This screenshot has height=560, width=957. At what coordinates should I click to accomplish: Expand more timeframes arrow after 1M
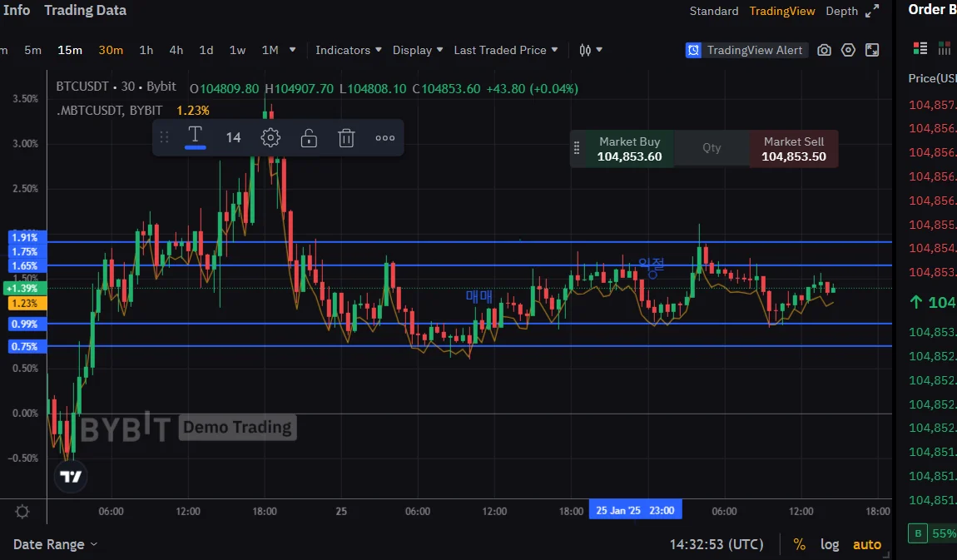point(292,50)
